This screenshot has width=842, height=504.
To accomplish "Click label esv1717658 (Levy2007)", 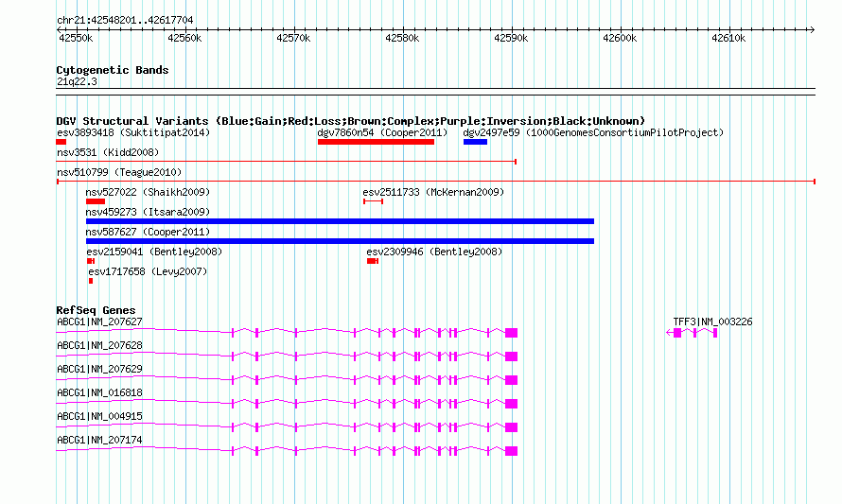I will [x=148, y=271].
